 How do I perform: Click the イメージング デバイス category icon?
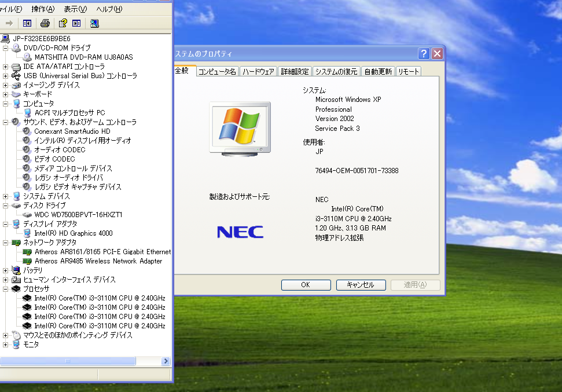tap(16, 85)
